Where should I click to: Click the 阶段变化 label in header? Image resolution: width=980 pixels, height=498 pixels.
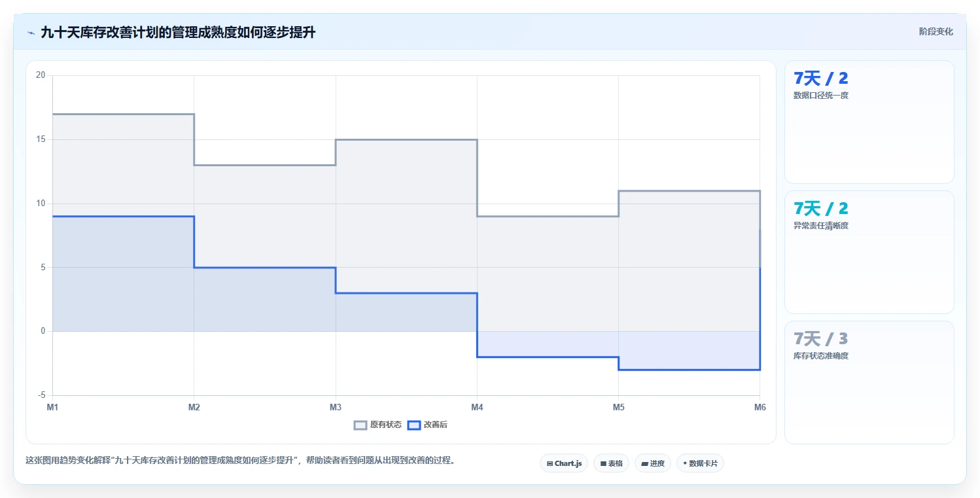936,31
